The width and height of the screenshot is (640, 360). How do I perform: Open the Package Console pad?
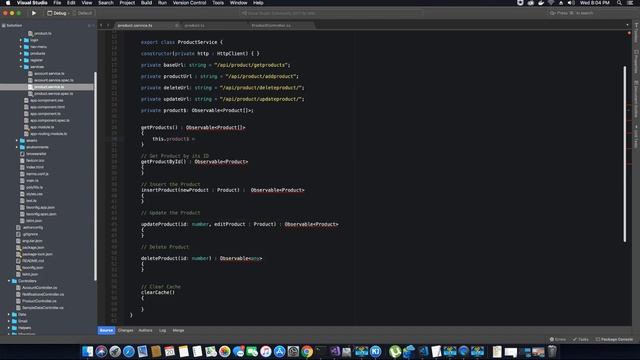pyautogui.click(x=614, y=339)
